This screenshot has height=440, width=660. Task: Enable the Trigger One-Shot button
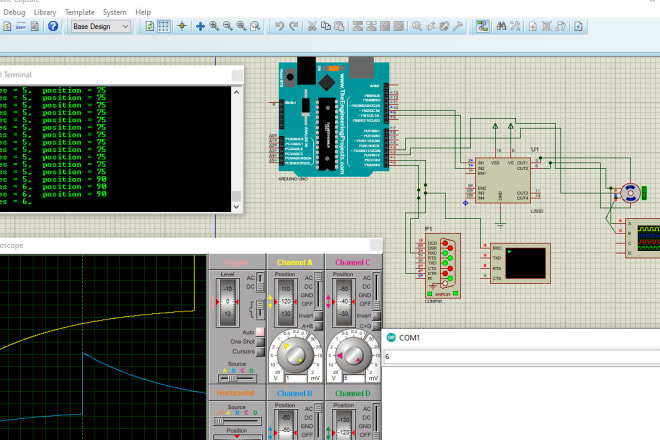[x=260, y=341]
